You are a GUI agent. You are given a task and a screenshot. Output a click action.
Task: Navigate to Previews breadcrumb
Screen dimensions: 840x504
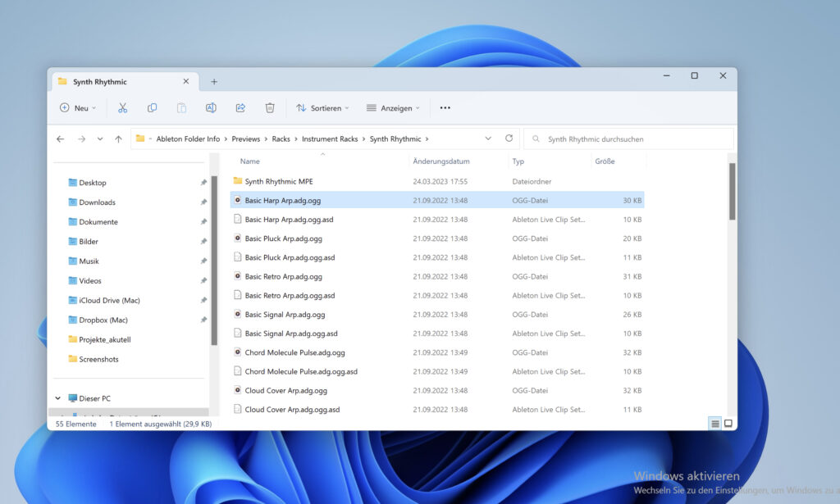click(246, 139)
